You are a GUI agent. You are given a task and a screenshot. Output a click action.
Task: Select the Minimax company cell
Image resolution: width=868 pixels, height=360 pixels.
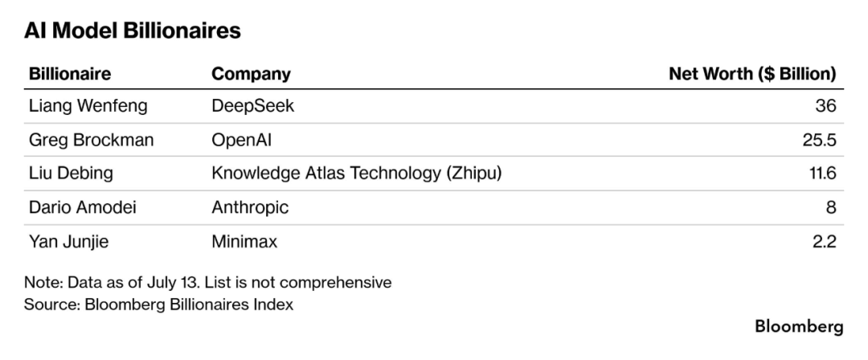244,242
